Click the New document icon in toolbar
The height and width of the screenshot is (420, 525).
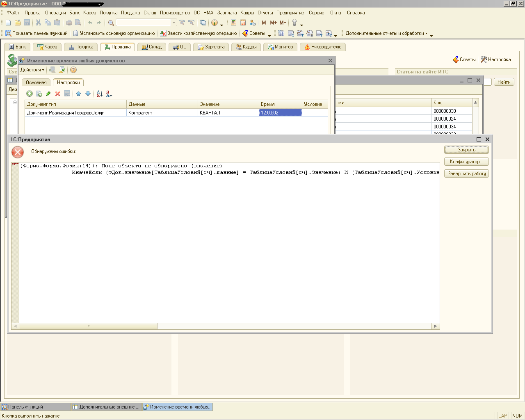coord(8,23)
